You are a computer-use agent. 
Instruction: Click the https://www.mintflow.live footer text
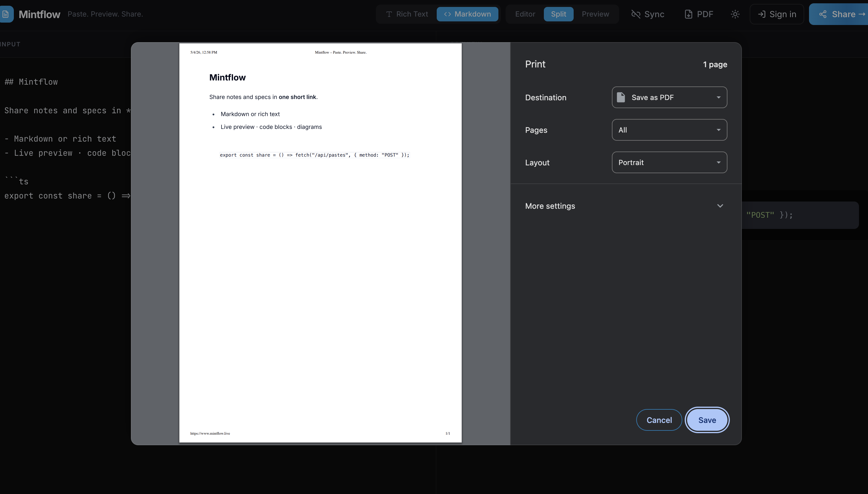point(210,433)
